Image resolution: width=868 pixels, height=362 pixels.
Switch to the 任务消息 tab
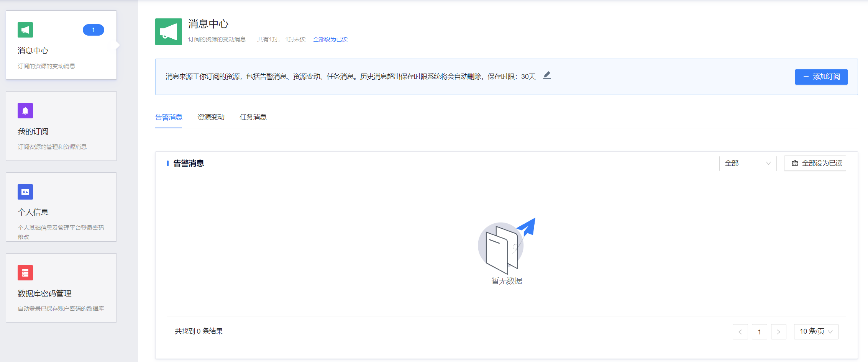pos(253,117)
